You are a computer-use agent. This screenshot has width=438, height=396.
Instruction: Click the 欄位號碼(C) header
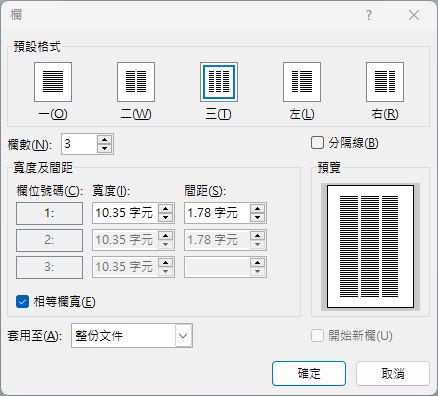point(49,191)
